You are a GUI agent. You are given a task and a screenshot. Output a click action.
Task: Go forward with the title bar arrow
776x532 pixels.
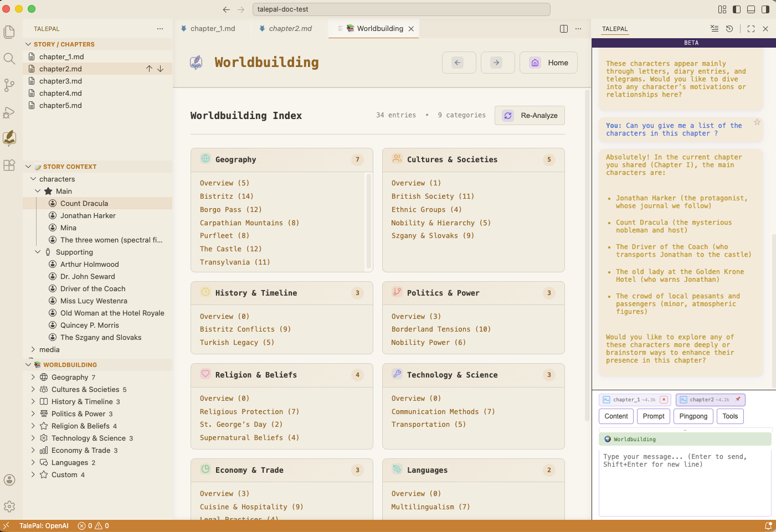tap(241, 9)
